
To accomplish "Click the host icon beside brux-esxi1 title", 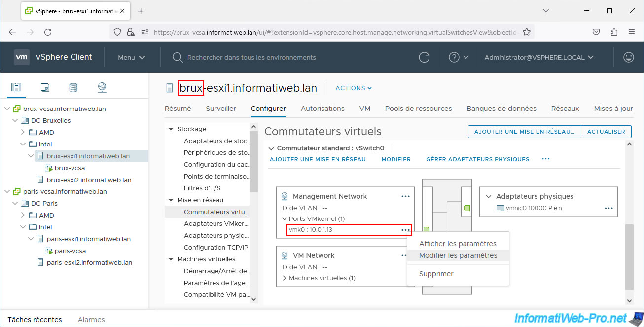I will point(170,88).
